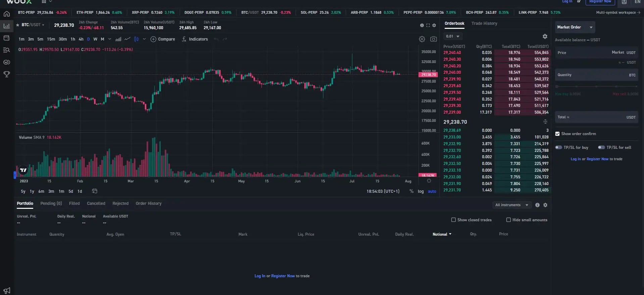The height and width of the screenshot is (295, 644).
Task: Enable TP/SL for buy toggle
Action: point(558,147)
